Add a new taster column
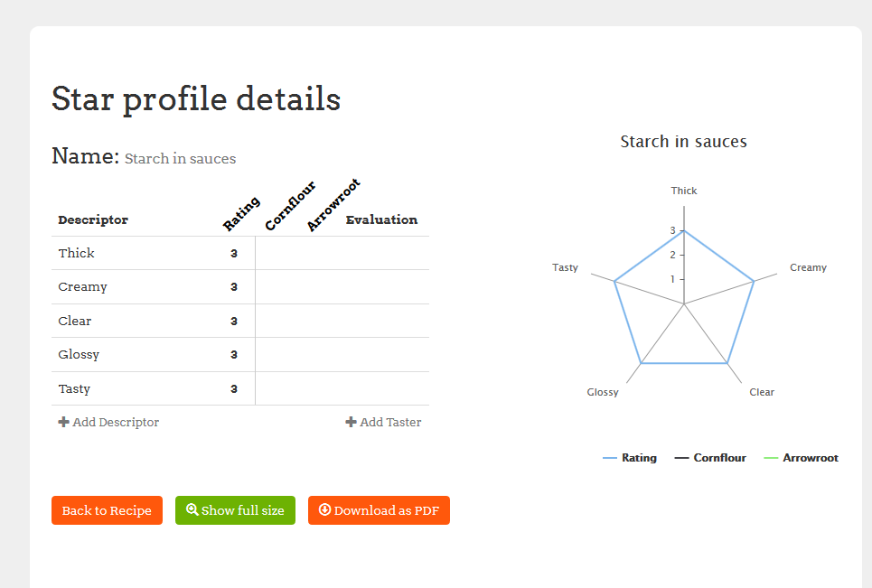This screenshot has width=872, height=588. coord(384,422)
